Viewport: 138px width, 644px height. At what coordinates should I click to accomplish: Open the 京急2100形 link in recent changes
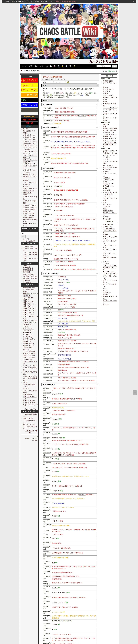pyautogui.click(x=107, y=219)
